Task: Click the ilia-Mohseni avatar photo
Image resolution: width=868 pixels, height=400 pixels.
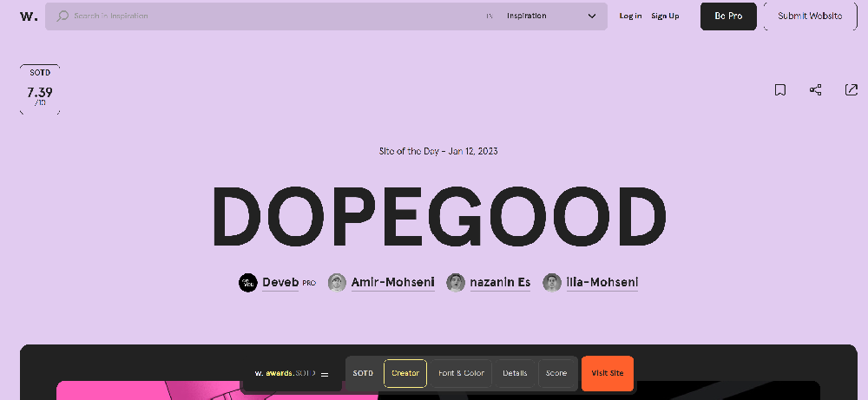Action: tap(552, 283)
